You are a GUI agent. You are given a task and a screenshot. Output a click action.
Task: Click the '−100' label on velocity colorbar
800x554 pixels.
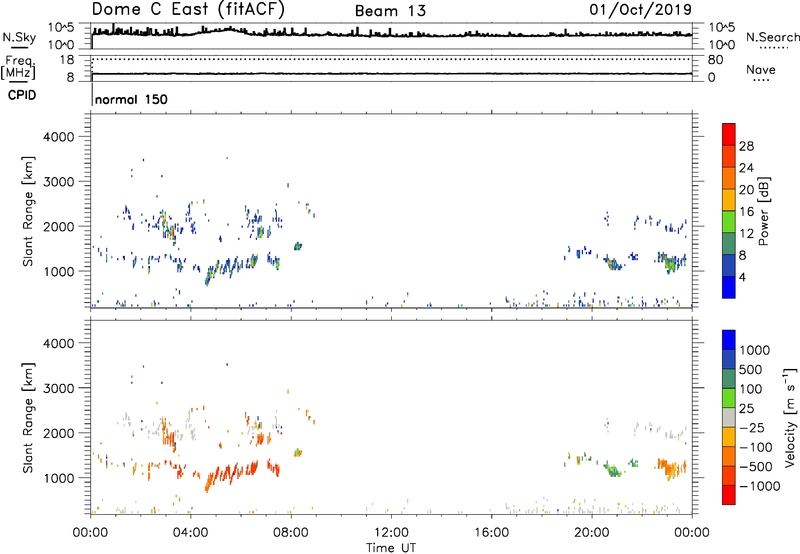pos(755,447)
